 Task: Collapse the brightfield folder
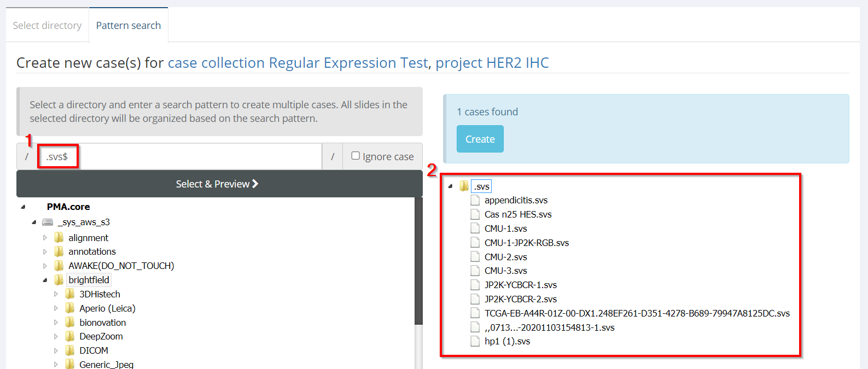45,280
